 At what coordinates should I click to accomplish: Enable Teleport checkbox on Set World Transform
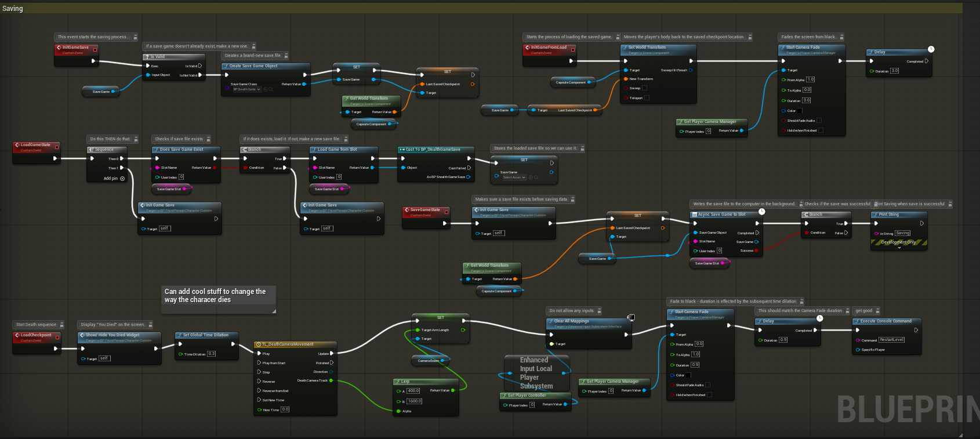point(647,98)
